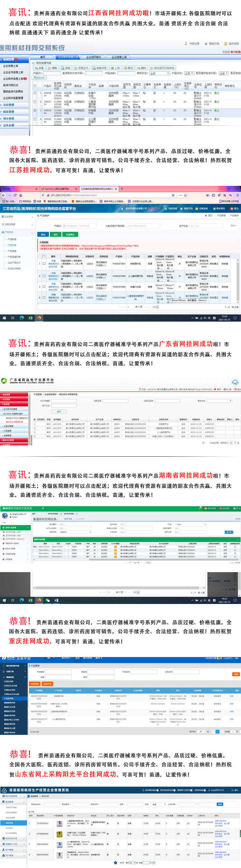Switch to 企业挂网报价 tab

(x=94, y=57)
